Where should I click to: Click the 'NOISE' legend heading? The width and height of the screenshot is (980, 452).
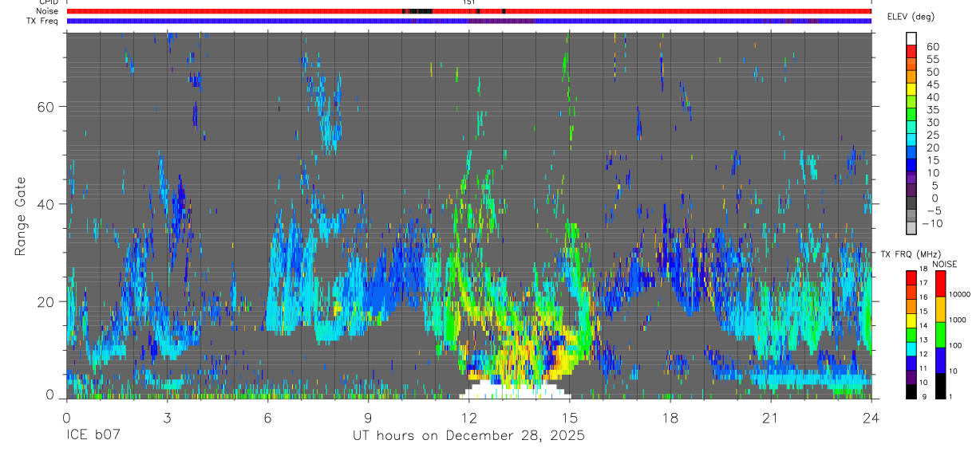[x=946, y=264]
